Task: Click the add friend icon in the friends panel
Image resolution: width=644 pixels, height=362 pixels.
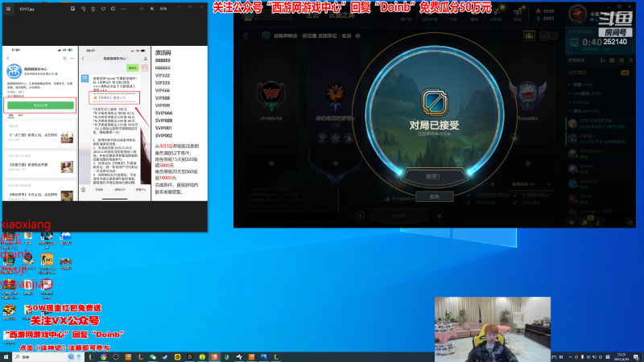Action: click(602, 60)
